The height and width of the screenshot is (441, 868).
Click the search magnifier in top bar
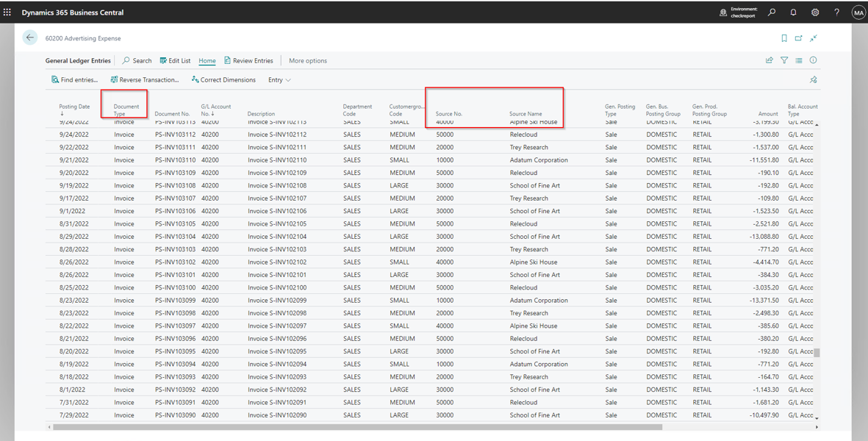772,12
